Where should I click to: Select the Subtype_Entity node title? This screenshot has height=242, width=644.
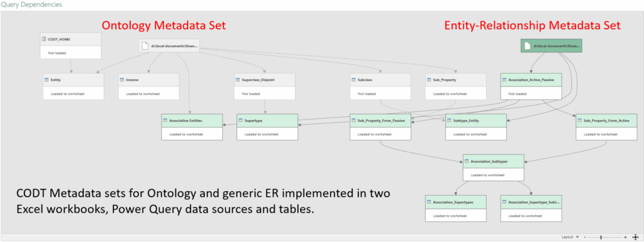[x=466, y=121]
